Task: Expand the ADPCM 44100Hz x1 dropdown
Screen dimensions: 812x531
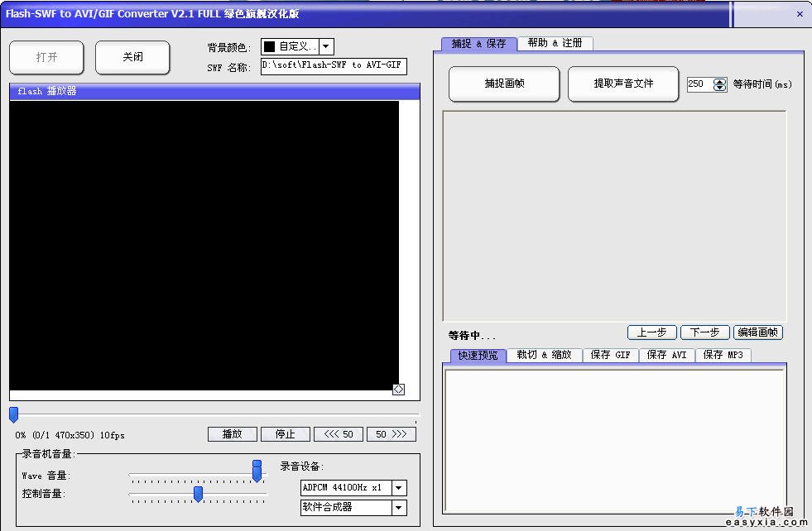Action: pyautogui.click(x=399, y=487)
